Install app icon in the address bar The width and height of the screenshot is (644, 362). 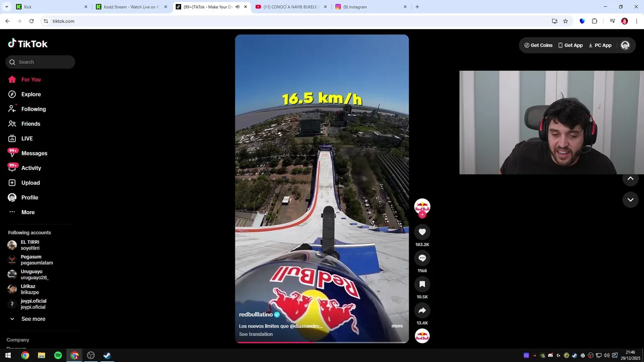tap(554, 21)
